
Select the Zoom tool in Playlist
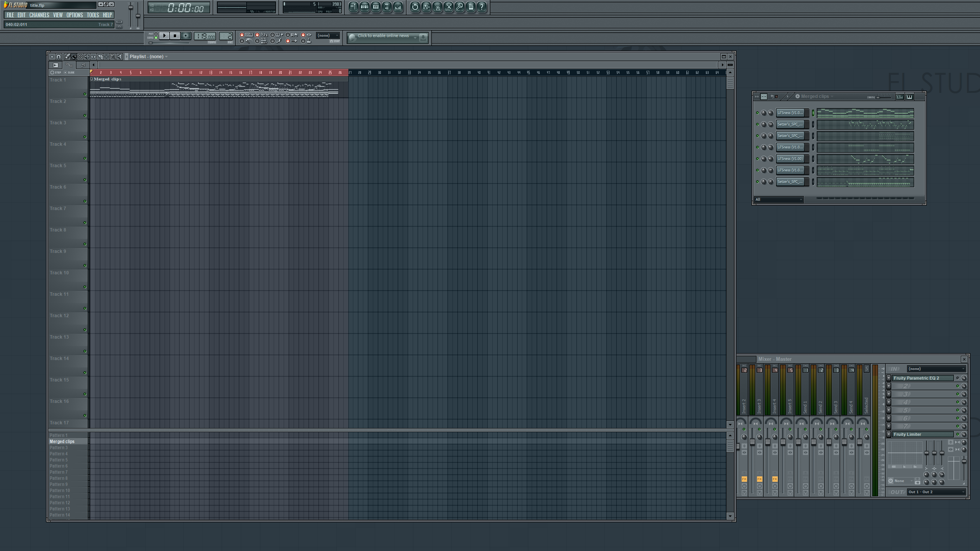pos(113,57)
